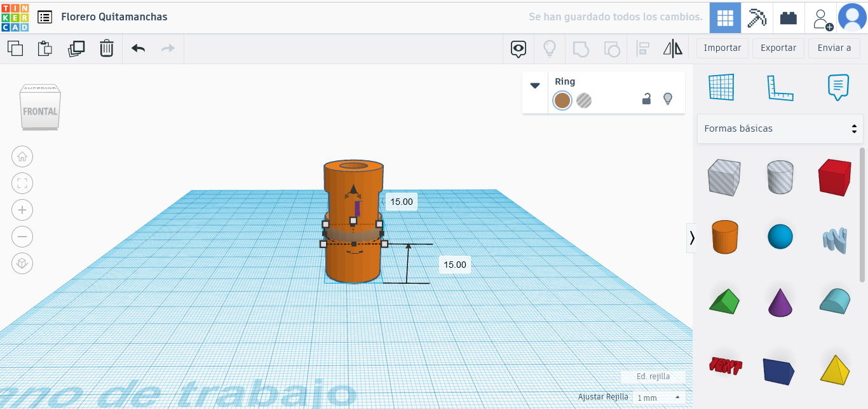Select the green Roof shape
868x409 pixels.
click(x=724, y=301)
